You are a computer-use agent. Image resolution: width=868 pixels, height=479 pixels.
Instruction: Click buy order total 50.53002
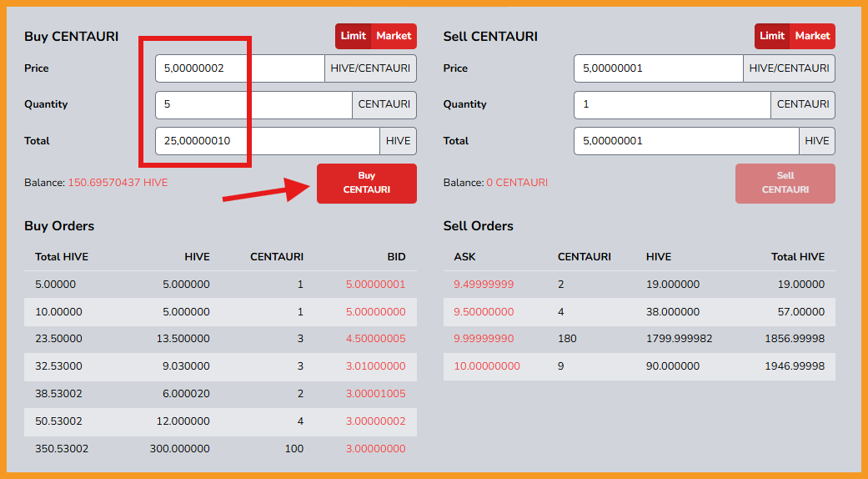pos(58,421)
